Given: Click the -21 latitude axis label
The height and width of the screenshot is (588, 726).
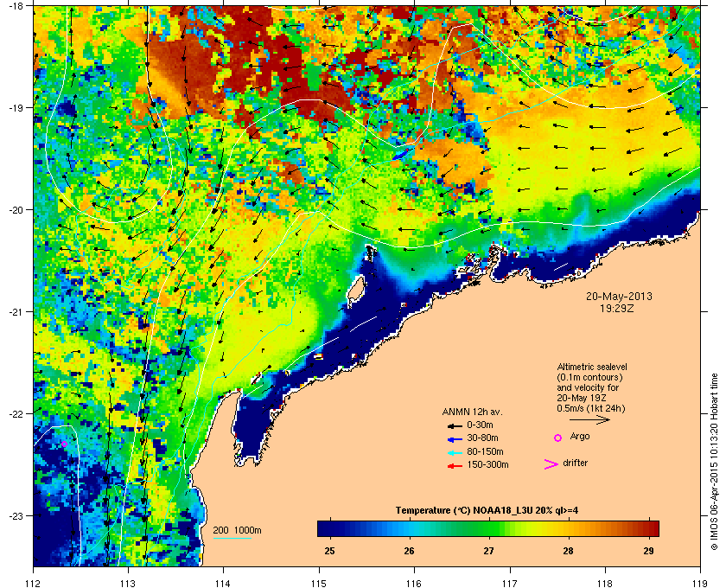Looking at the screenshot, I should tap(17, 311).
